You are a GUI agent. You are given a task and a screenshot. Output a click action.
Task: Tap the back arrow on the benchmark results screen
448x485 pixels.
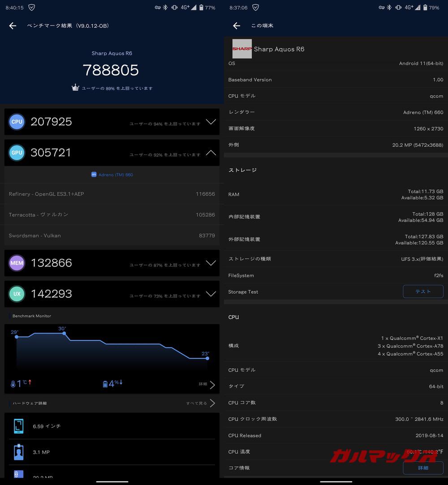[13, 26]
